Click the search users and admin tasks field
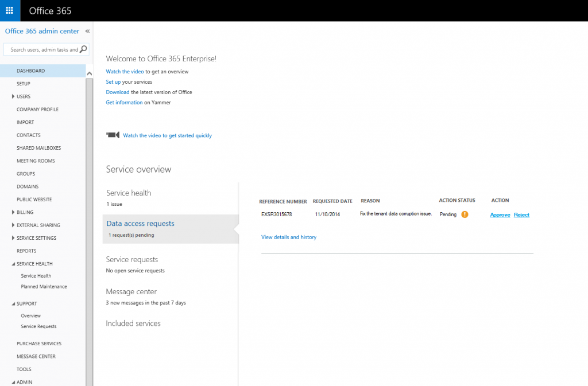This screenshot has width=588, height=386. point(40,49)
